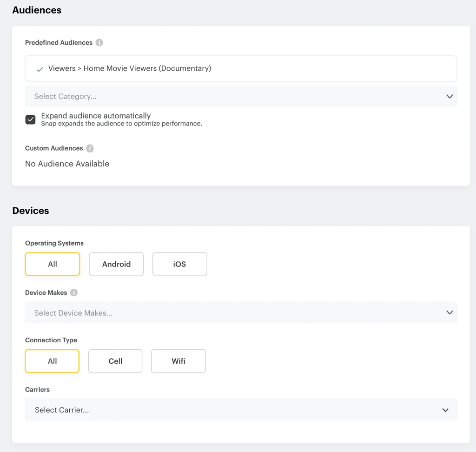Viewport: 476px width, 452px height.
Task: Select Android under Operating Systems
Action: click(116, 264)
